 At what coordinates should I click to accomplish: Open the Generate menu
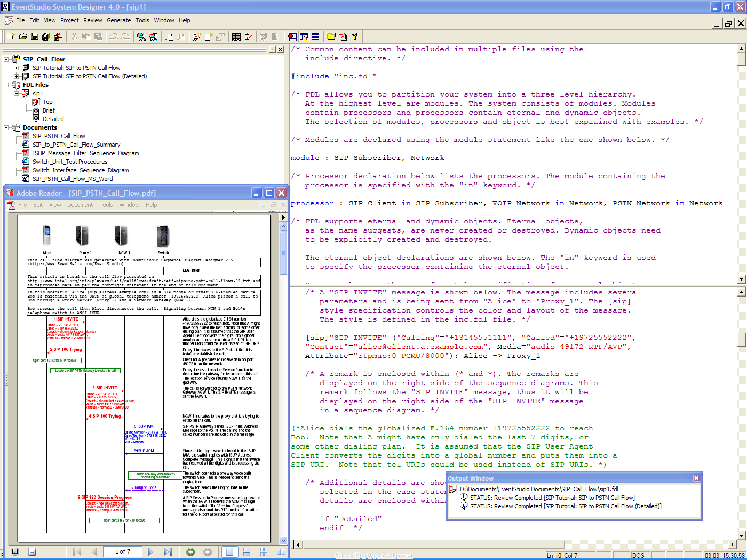[x=118, y=20]
